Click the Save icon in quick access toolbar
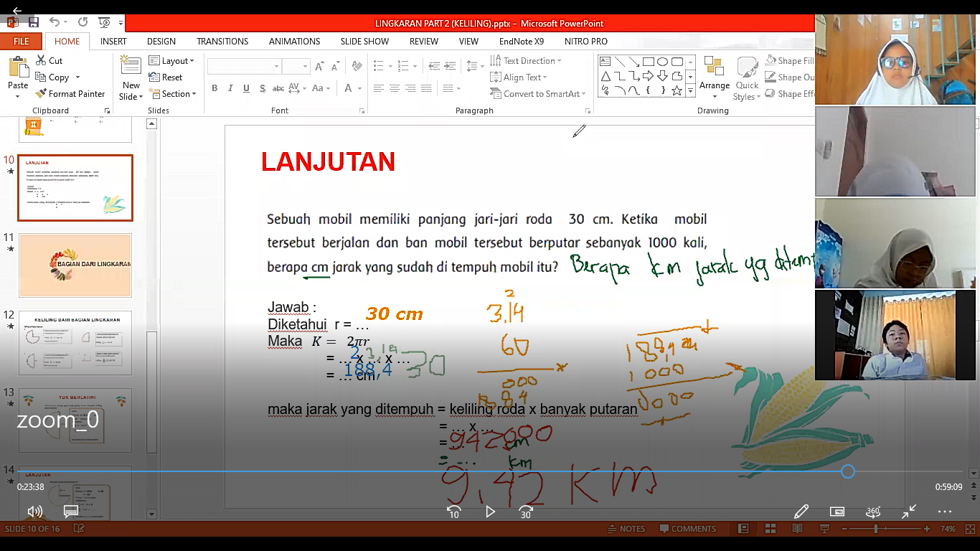This screenshot has width=980, height=551. click(33, 22)
